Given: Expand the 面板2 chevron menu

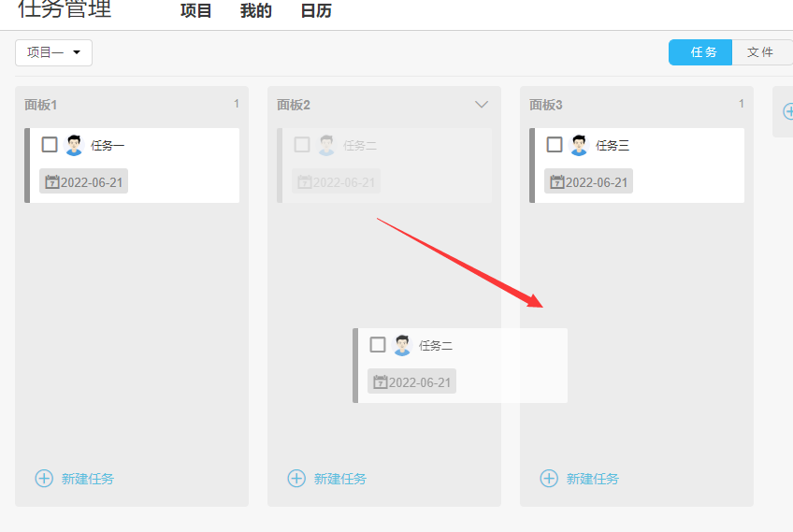Looking at the screenshot, I should point(482,105).
